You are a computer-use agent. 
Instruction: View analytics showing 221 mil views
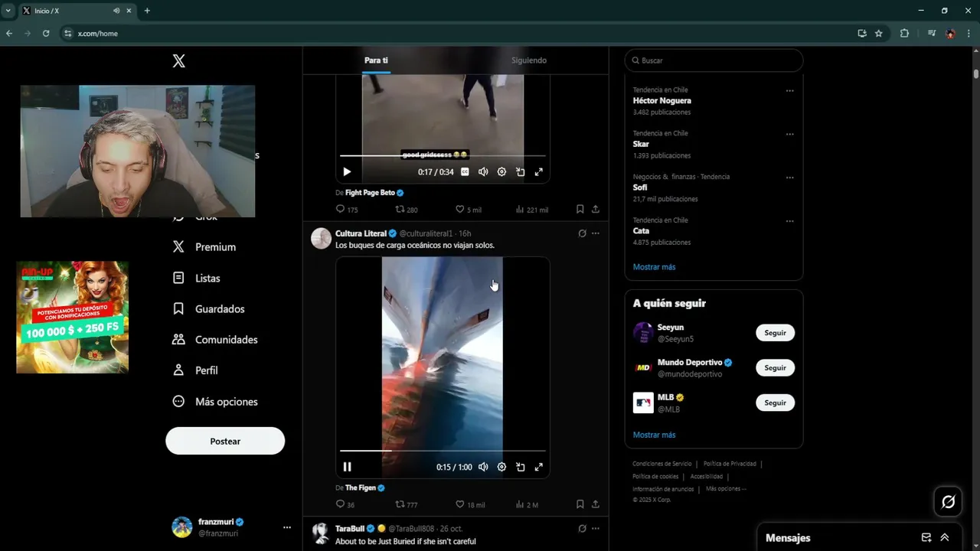[x=532, y=209]
